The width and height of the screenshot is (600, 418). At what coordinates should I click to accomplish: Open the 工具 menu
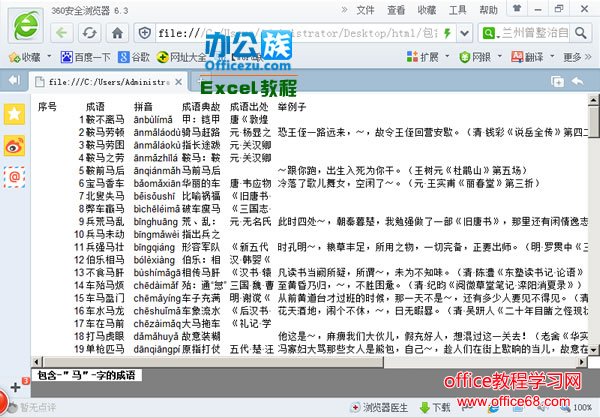click(458, 10)
